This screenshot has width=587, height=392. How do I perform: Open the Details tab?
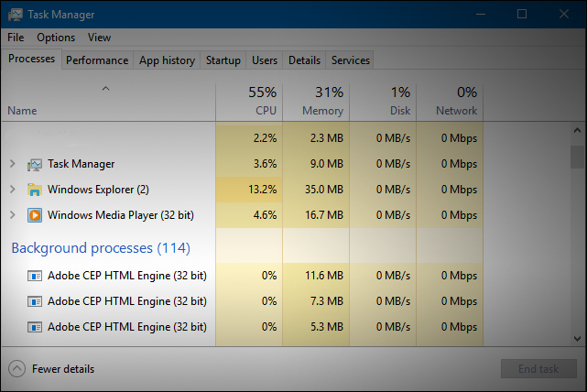tap(304, 60)
